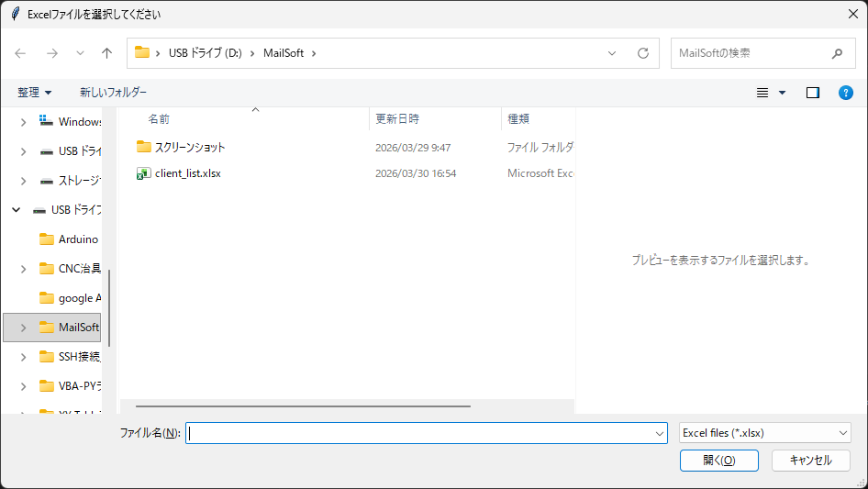Open the recent locations dropdown chevron

[x=80, y=53]
